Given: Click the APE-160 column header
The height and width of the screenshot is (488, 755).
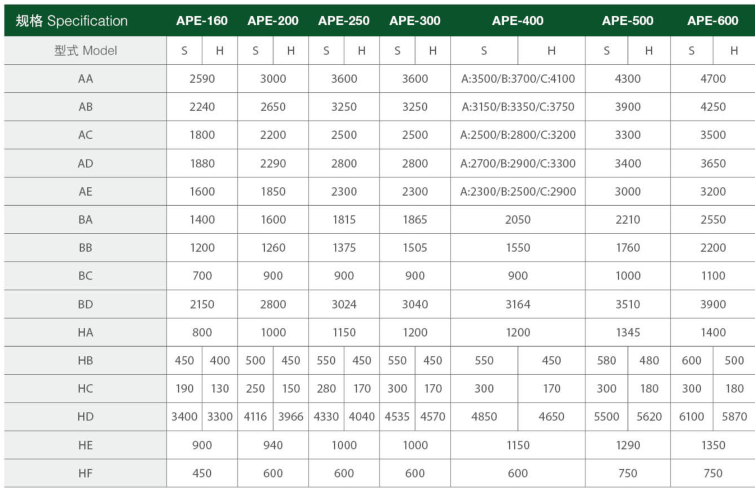Looking at the screenshot, I should [202, 21].
